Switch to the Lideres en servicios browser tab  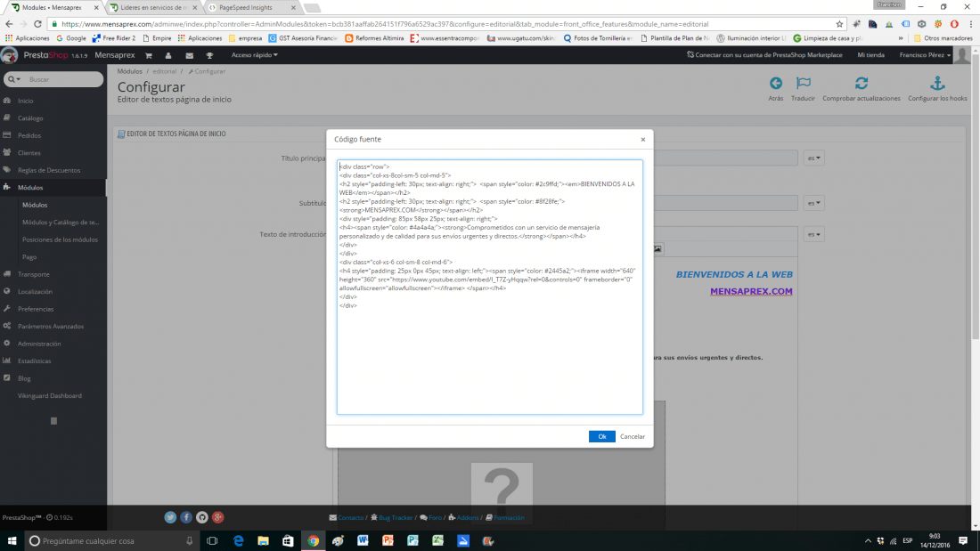[151, 7]
